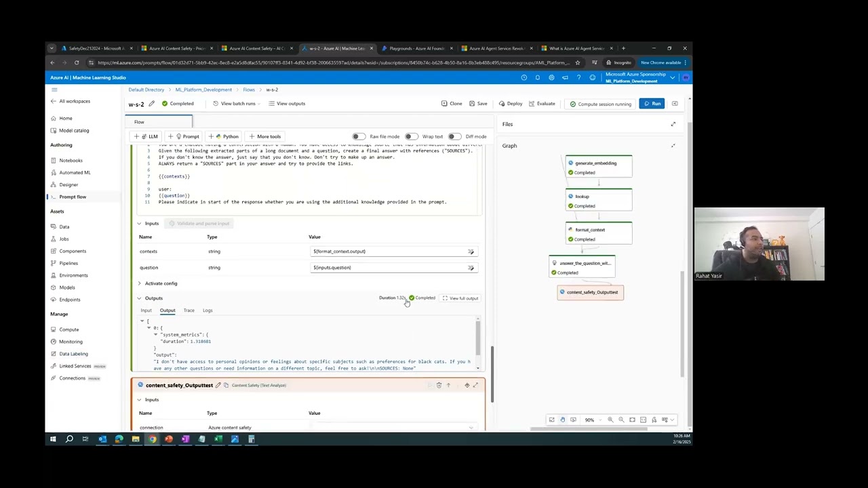Copy the content_safety_Outputtest node name icon
Viewport: 868px width, 488px height.
[x=226, y=385]
